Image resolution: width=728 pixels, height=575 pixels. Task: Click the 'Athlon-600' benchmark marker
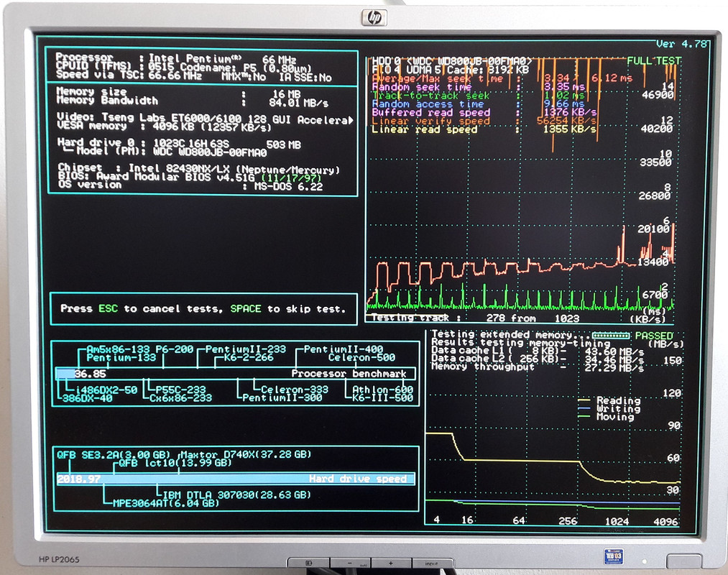click(382, 390)
